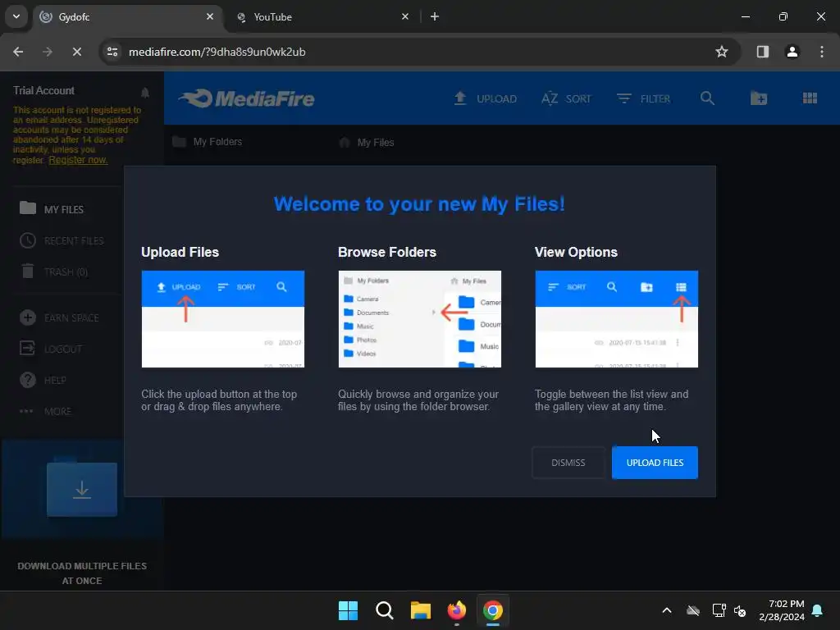
Task: Open the Chrome profile icon
Action: click(x=792, y=52)
